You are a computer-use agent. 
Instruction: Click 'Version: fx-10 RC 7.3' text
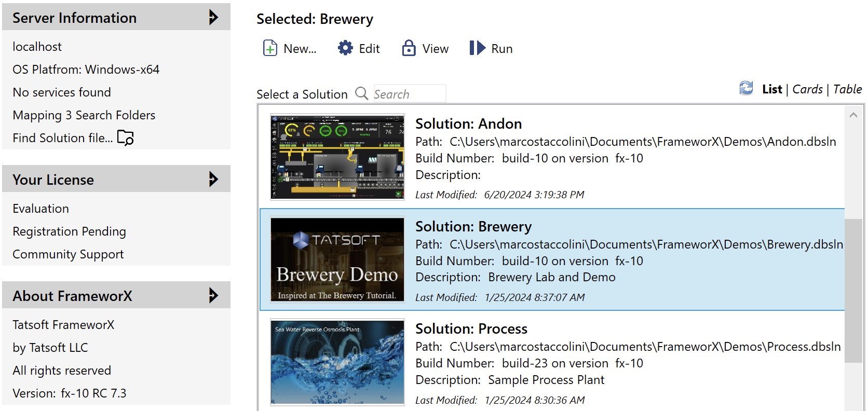(x=70, y=393)
